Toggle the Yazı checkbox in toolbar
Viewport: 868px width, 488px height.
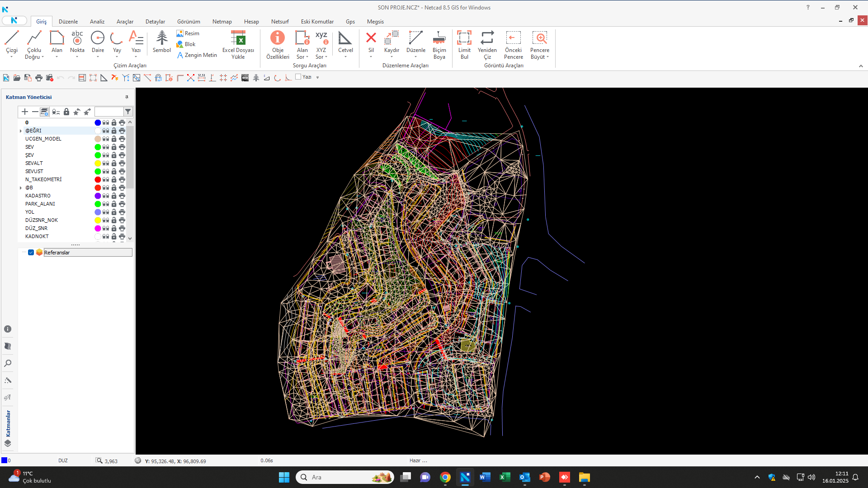(298, 77)
